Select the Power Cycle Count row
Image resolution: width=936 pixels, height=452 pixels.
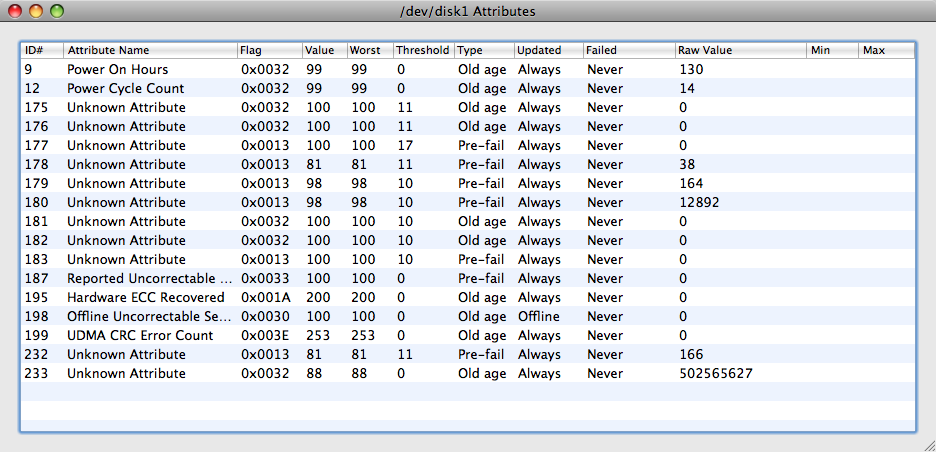click(468, 88)
